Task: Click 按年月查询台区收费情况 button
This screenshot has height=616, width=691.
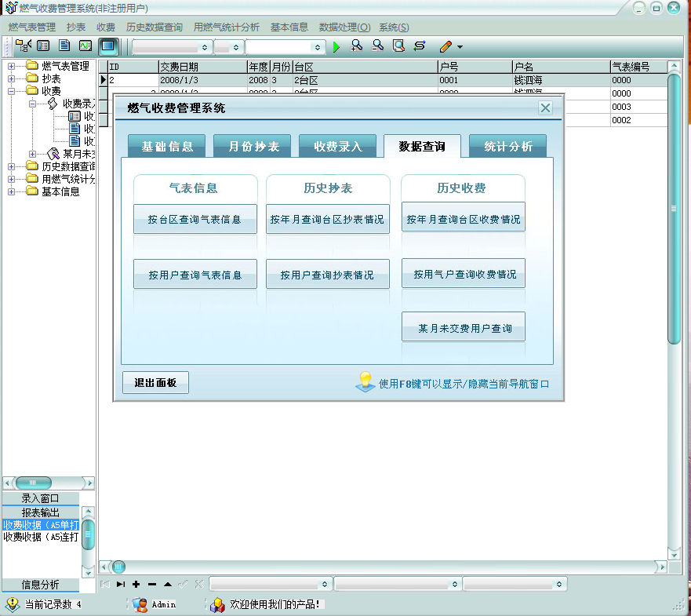Action: coord(464,217)
